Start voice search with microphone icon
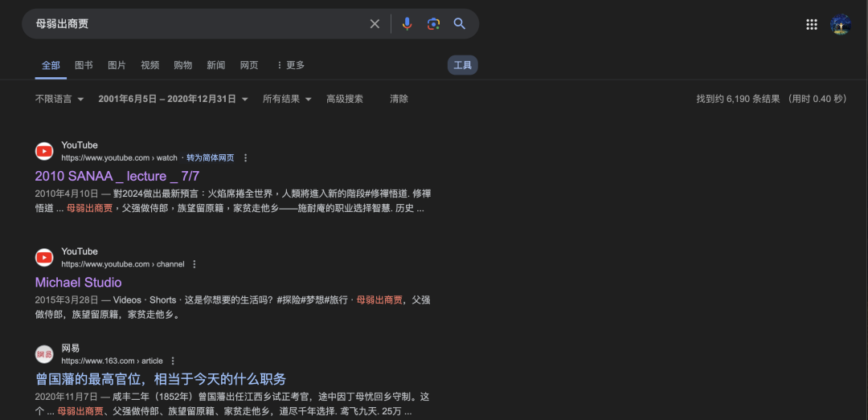 click(407, 24)
